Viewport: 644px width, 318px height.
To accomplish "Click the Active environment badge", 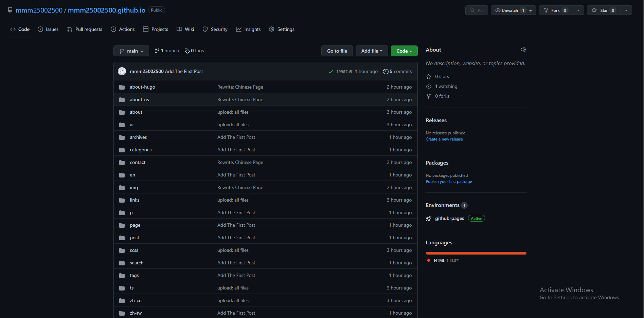I will tap(477, 219).
